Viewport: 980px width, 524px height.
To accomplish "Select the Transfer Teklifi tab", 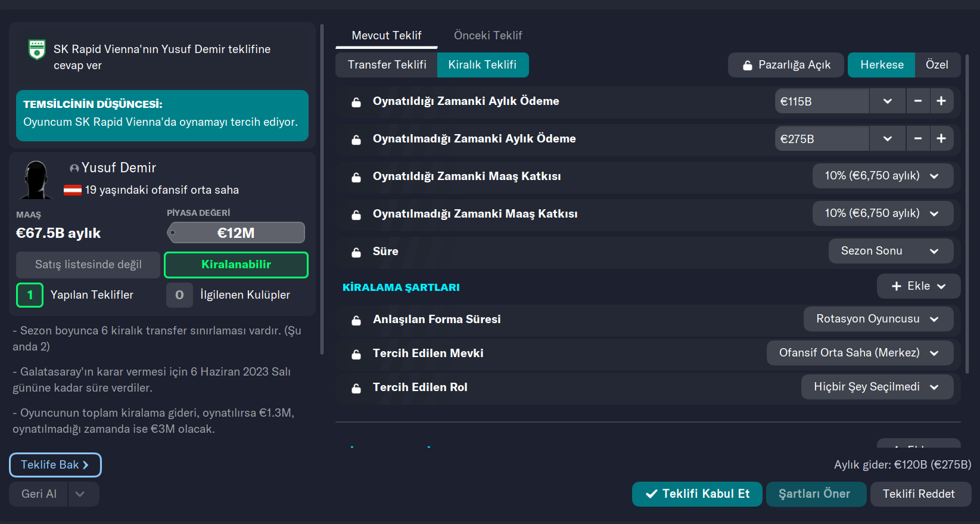I will tap(387, 65).
